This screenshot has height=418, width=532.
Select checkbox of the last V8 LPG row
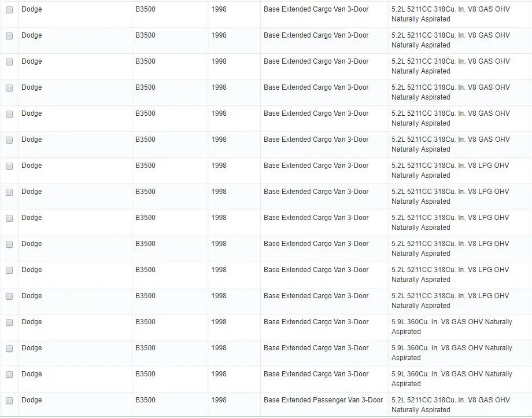pyautogui.click(x=9, y=296)
